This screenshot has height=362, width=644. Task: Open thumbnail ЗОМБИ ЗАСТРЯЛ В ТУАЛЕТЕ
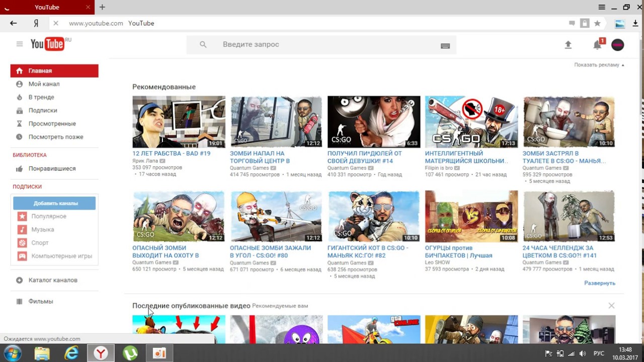[x=569, y=122]
